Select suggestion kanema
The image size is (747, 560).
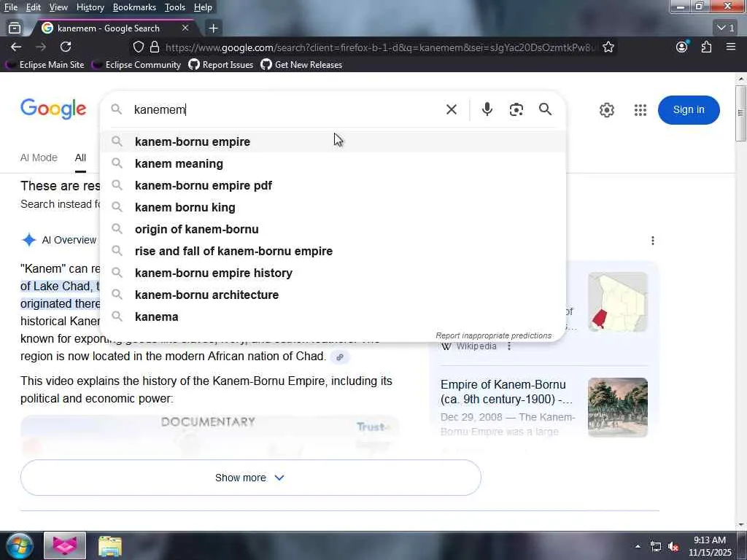pos(333,317)
